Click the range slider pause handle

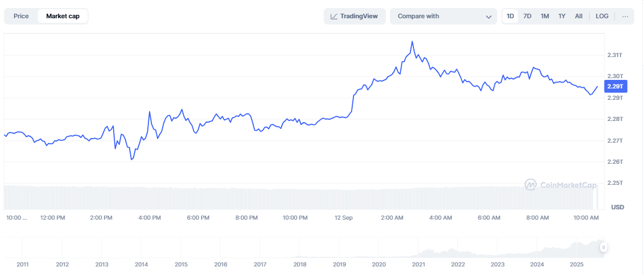click(x=604, y=247)
